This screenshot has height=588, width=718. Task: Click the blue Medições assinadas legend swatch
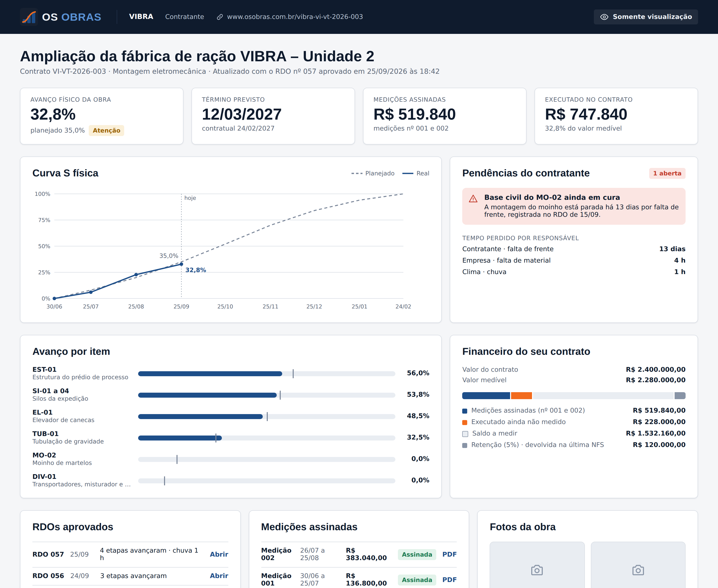(465, 411)
